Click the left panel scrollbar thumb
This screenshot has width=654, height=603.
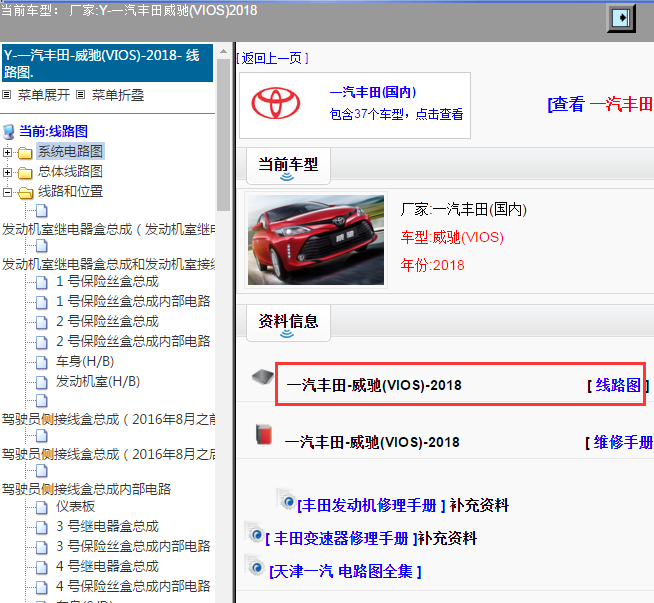point(224,134)
